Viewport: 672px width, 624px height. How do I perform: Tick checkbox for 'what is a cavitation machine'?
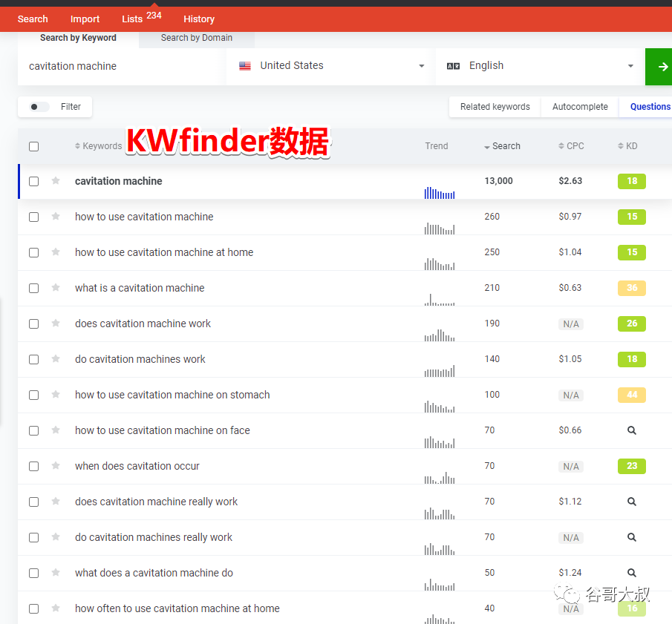(x=34, y=288)
